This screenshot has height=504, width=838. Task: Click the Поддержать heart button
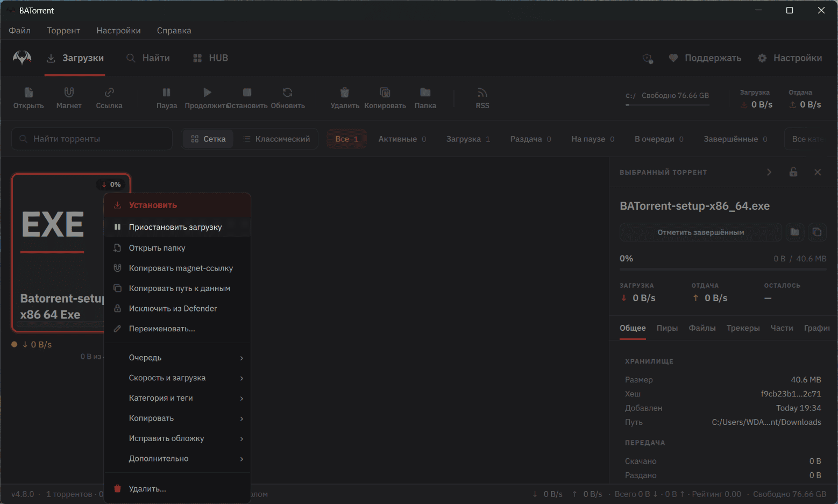click(705, 58)
